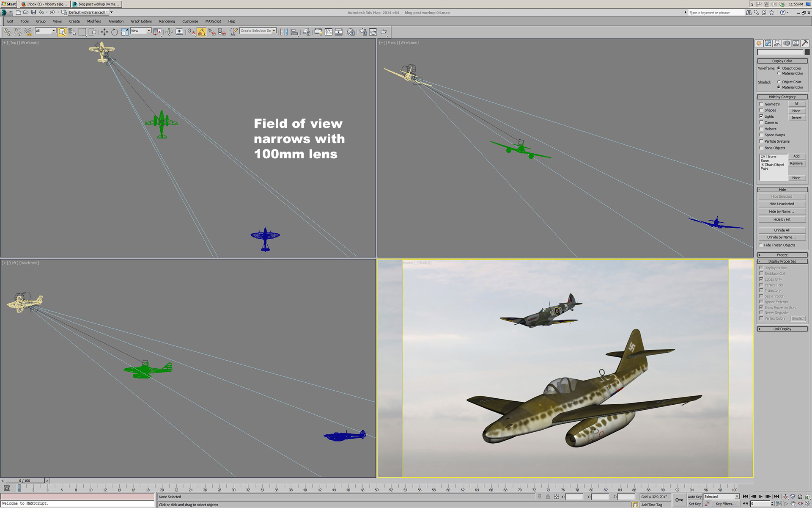Open the selection filter All dropdown
This screenshot has height=508, width=812.
click(x=54, y=31)
